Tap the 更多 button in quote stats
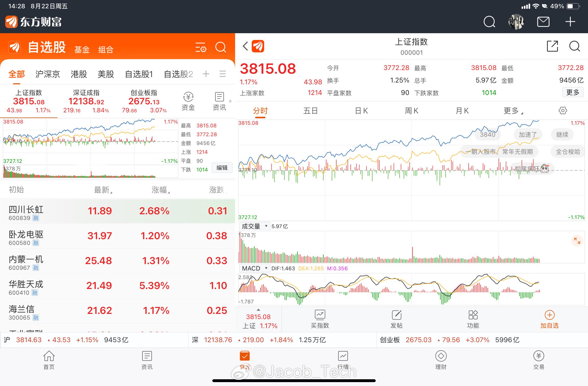Viewport: 588px width, 386px height. pos(573,92)
